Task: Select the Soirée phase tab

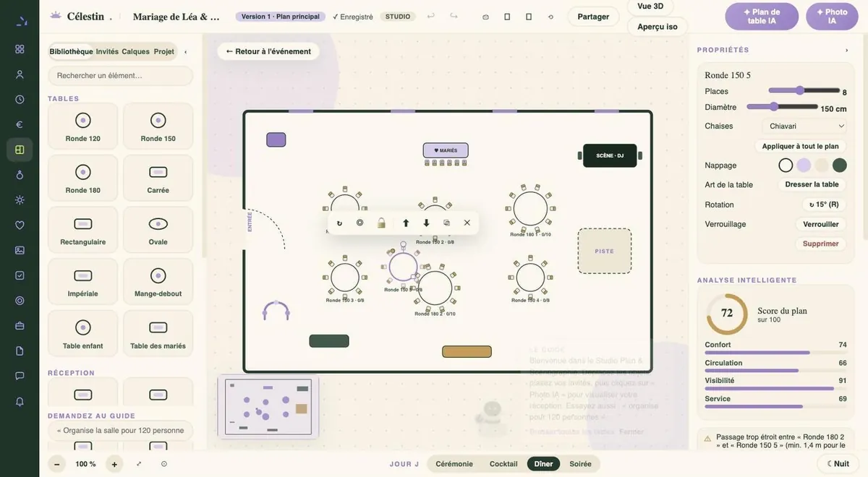Action: (x=580, y=464)
